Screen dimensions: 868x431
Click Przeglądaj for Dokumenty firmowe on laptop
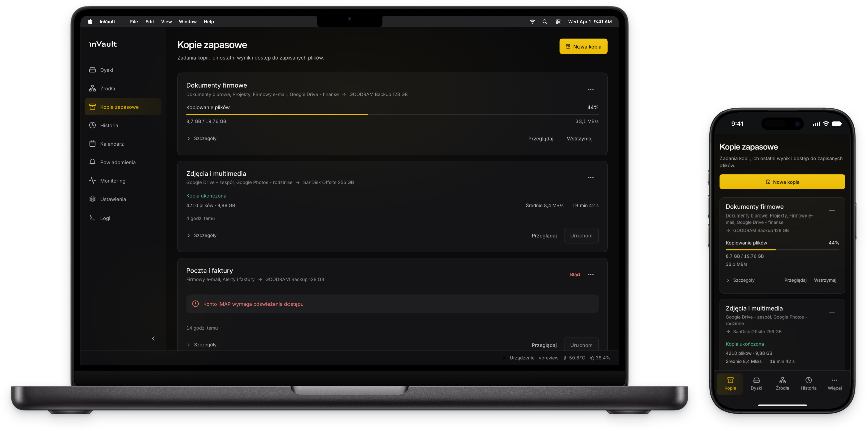tap(541, 139)
